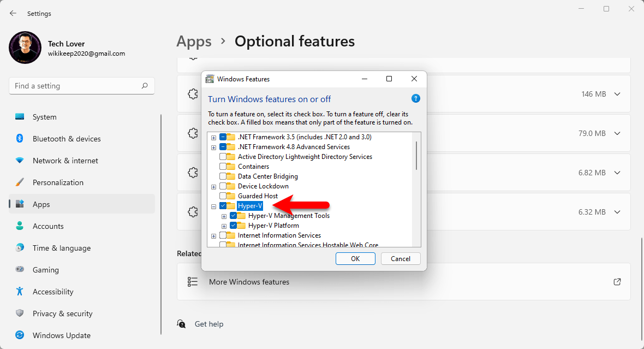Click the puzzle icon on the 6.82 MB row

[193, 173]
